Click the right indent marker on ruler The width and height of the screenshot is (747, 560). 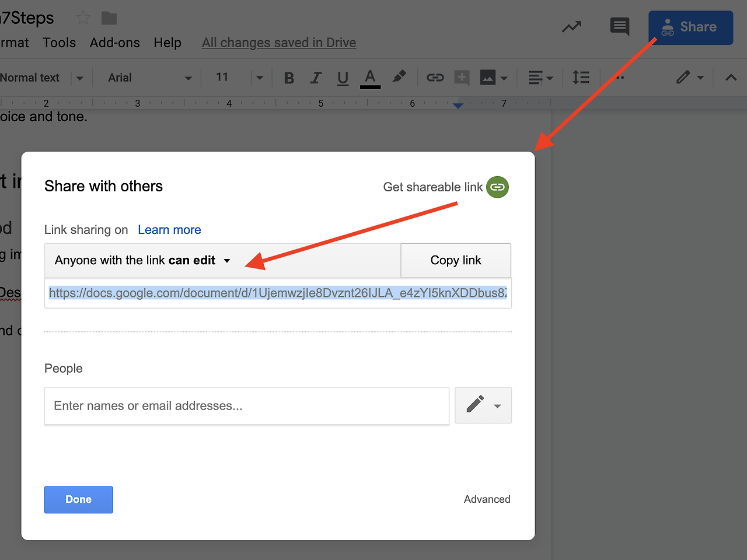pos(458,106)
